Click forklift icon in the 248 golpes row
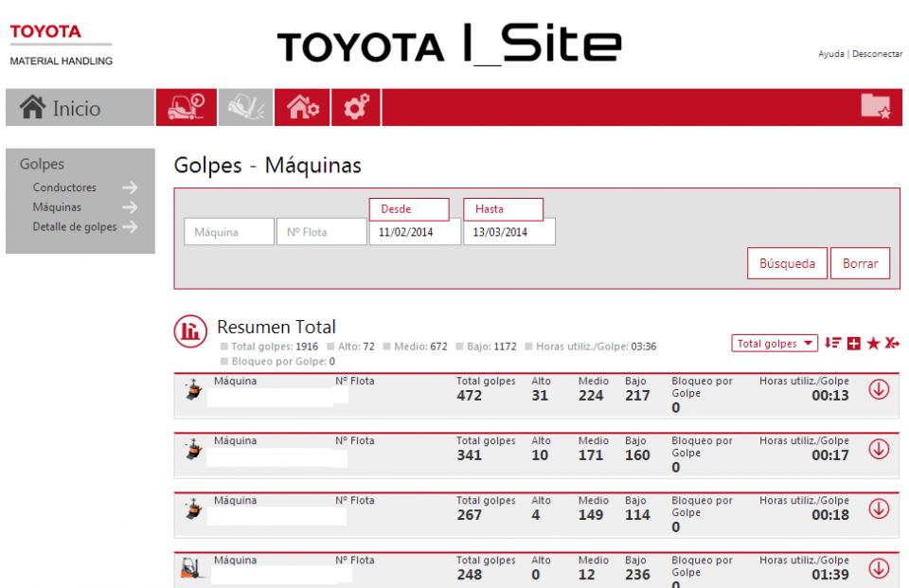 (x=192, y=568)
